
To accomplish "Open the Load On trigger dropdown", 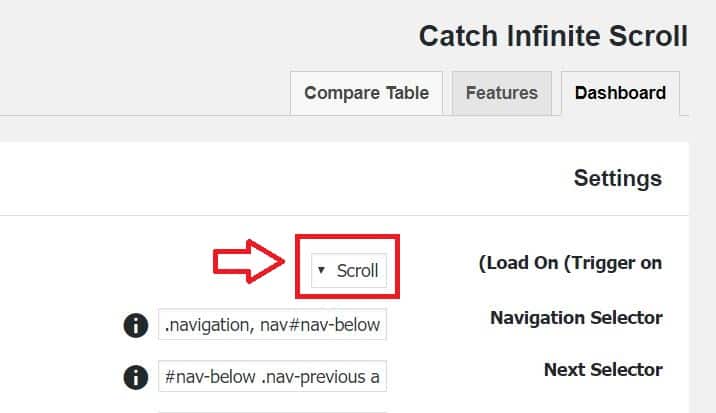I will click(349, 270).
